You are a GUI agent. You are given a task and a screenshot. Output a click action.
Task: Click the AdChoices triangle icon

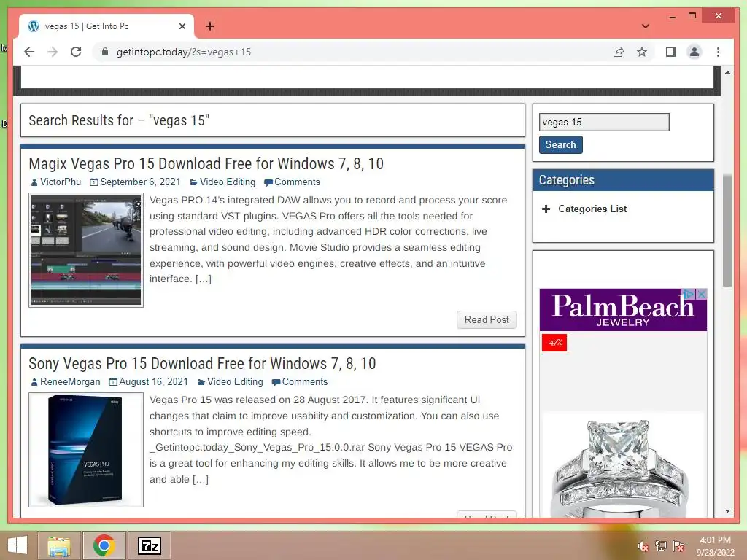(689, 294)
